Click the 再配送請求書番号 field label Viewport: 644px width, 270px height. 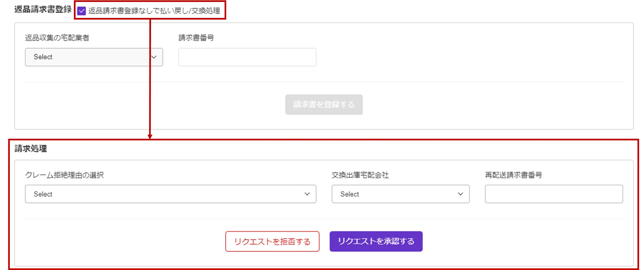pos(513,175)
